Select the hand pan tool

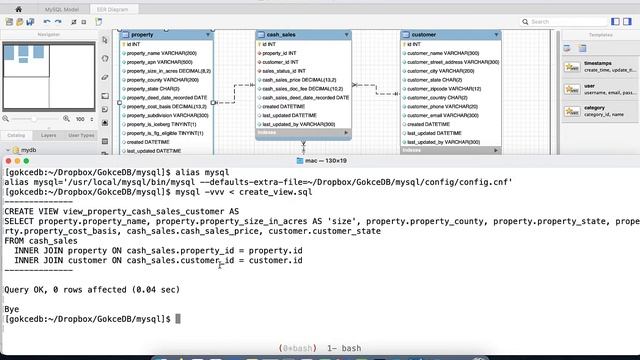tap(105, 58)
